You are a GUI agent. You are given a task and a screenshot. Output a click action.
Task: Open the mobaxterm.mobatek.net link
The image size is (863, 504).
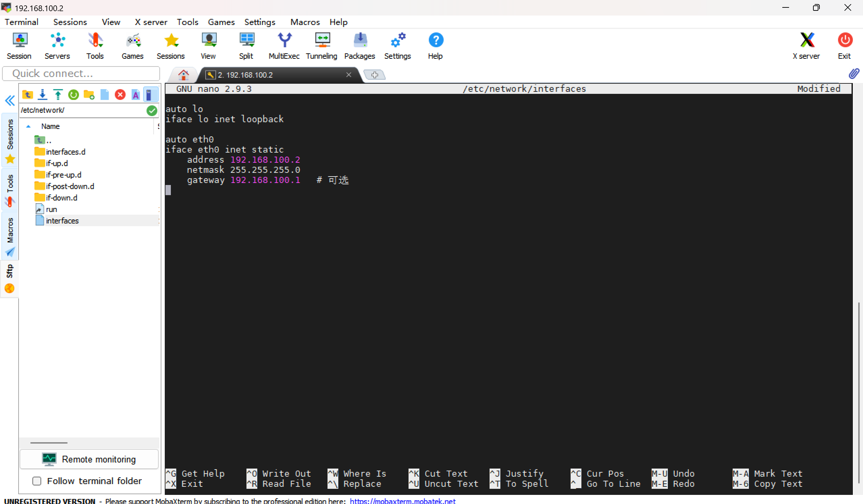tap(402, 501)
